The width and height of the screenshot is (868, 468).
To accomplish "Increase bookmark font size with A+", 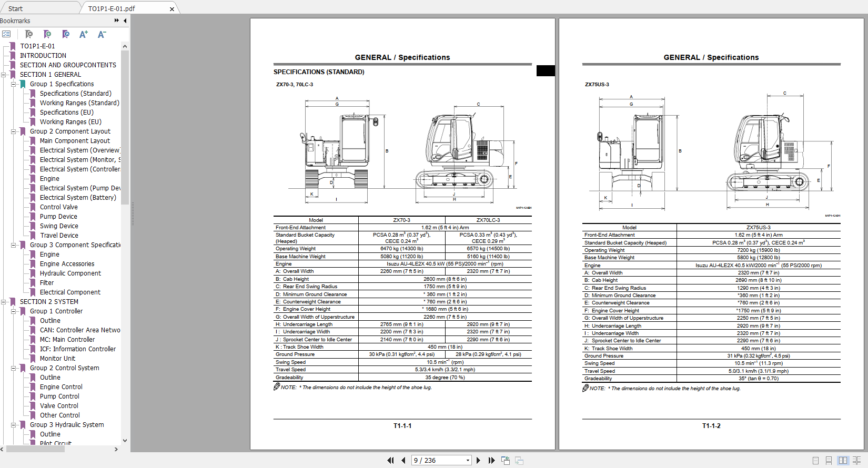I will click(x=84, y=34).
